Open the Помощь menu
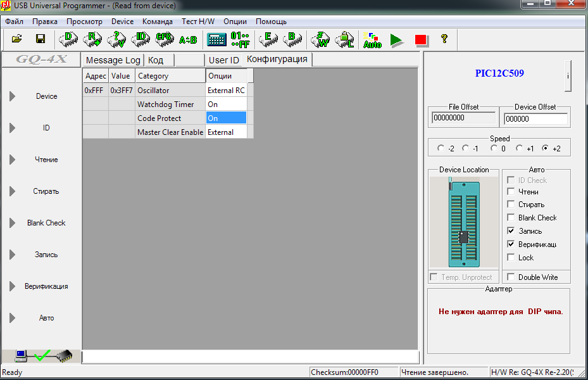 (271, 22)
